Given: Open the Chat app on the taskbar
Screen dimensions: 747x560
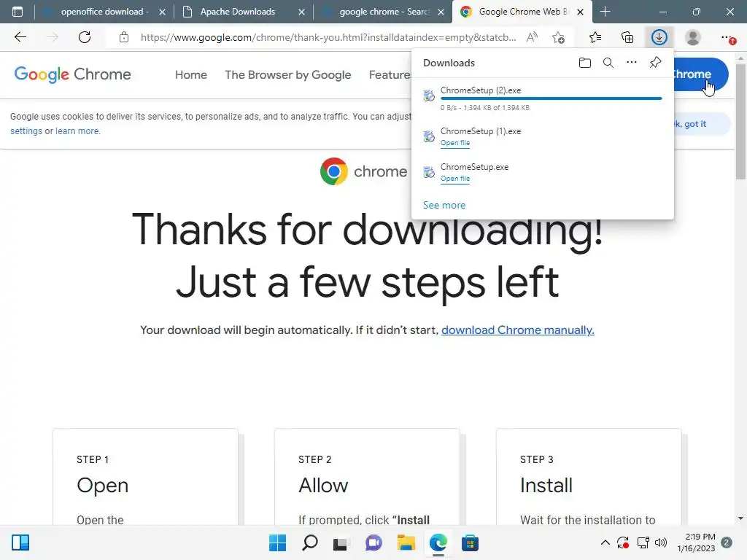Looking at the screenshot, I should click(373, 542).
